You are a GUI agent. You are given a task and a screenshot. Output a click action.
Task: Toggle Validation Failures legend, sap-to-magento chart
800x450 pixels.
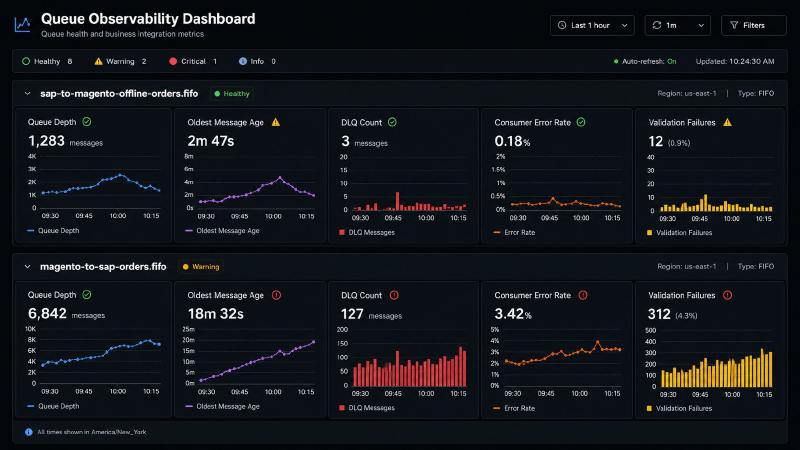(679, 233)
